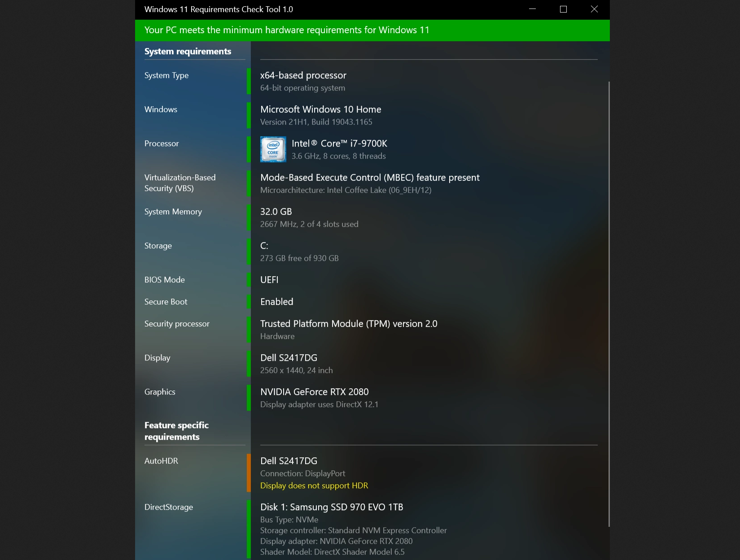Click the vertical scrollbar on the right

(609, 304)
